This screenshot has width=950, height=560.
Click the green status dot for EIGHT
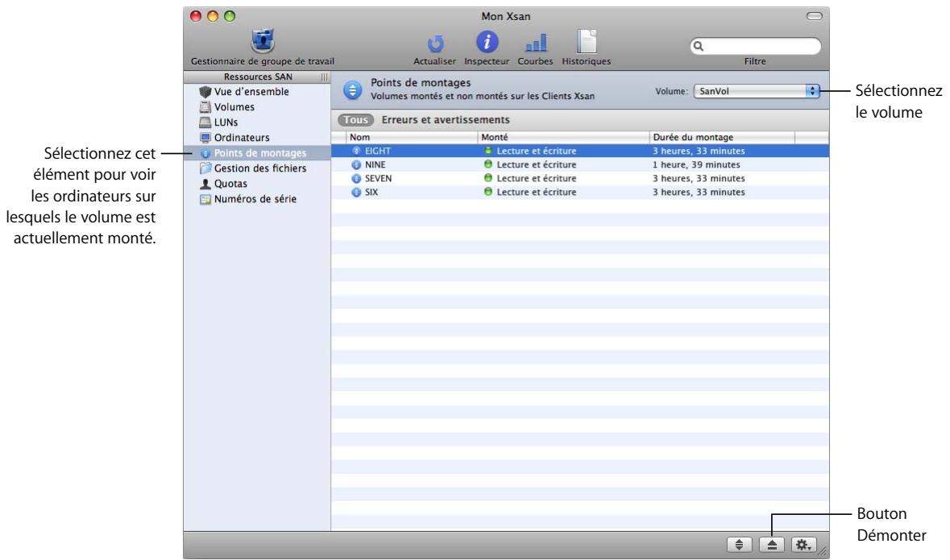(x=487, y=151)
